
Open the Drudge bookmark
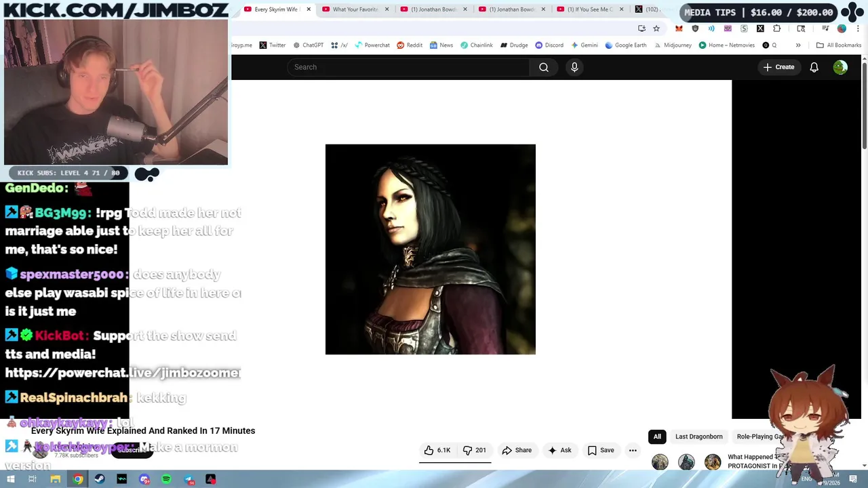[x=514, y=45]
